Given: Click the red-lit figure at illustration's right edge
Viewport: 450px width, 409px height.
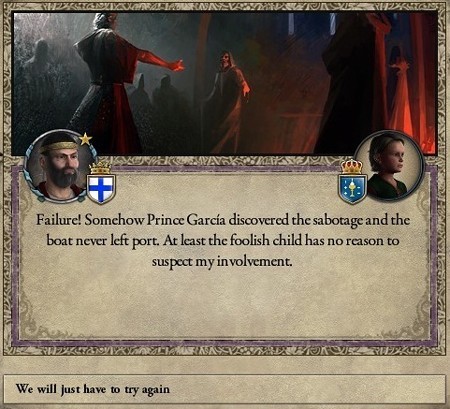Looking at the screenshot, I should [400, 93].
